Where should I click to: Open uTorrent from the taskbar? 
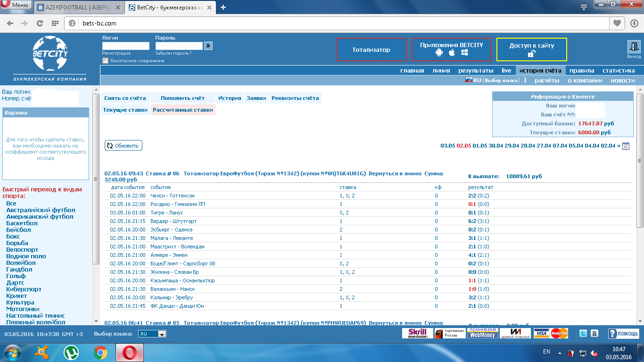coord(71,352)
